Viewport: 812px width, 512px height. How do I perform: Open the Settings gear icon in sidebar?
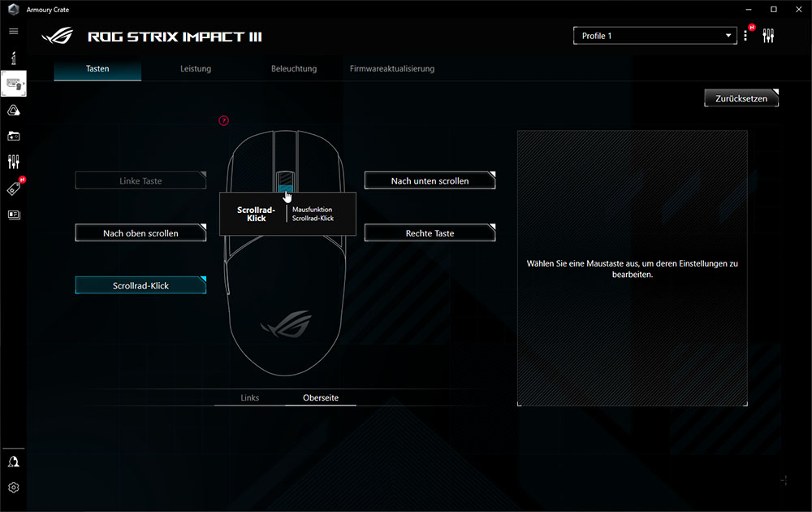pos(14,488)
